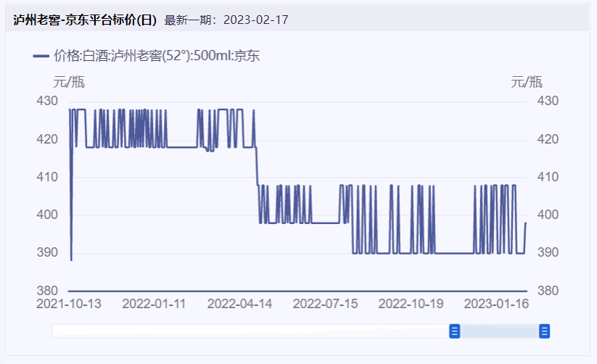
Task: Click the 380 label on right axis
Action: [548, 290]
